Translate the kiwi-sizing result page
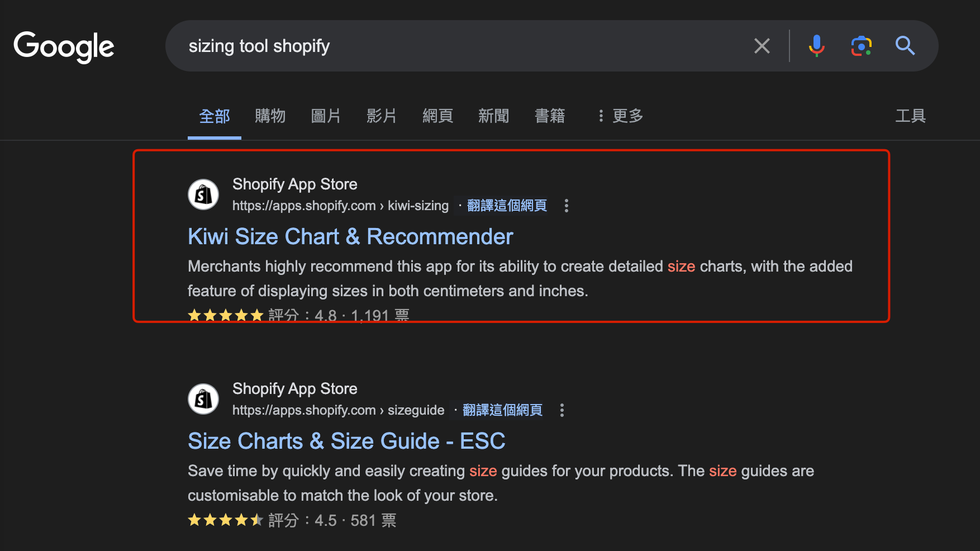The image size is (980, 551). 507,206
